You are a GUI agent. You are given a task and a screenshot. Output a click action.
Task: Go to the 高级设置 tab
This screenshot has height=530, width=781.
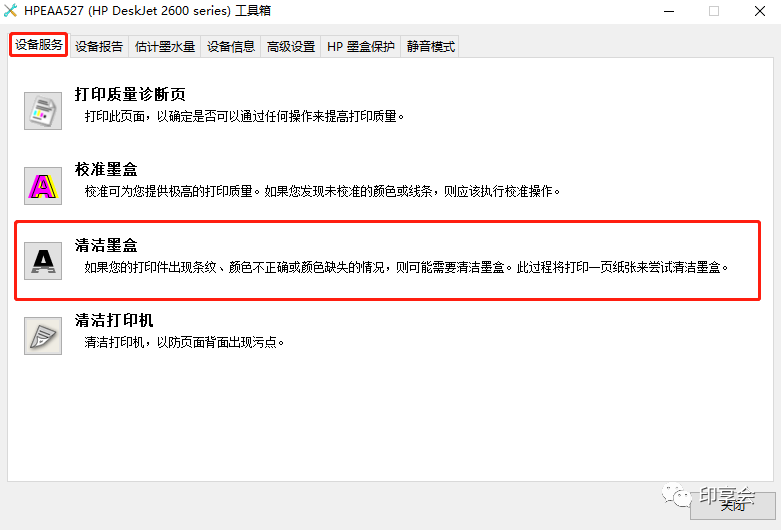291,47
